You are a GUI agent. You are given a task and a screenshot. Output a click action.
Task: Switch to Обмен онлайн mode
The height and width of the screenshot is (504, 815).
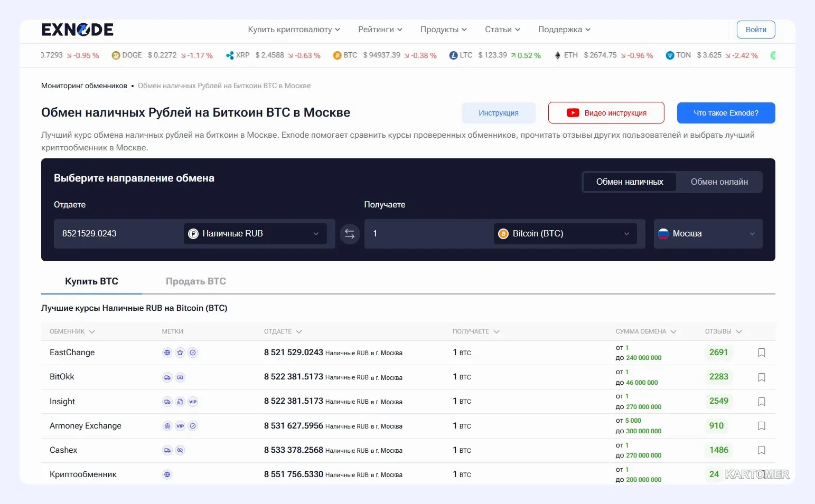click(x=719, y=182)
